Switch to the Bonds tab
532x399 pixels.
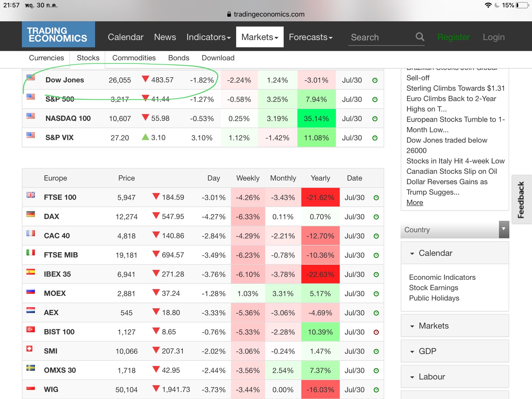pos(179,58)
